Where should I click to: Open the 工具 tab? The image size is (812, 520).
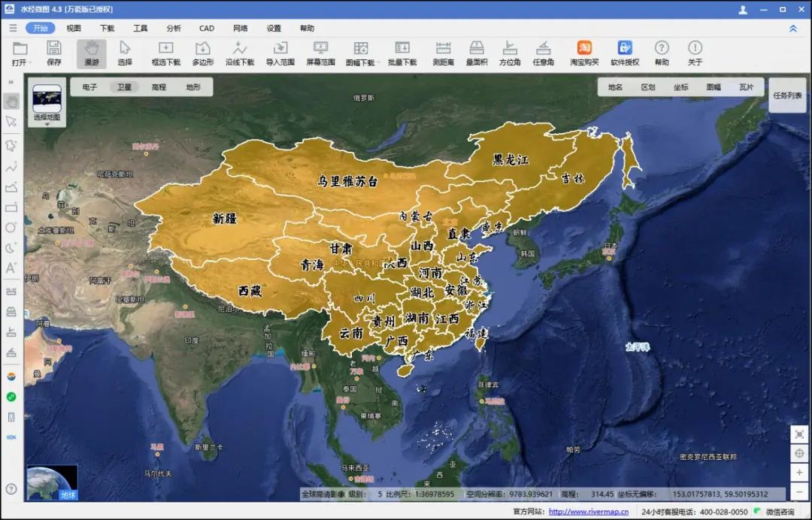pyautogui.click(x=141, y=28)
